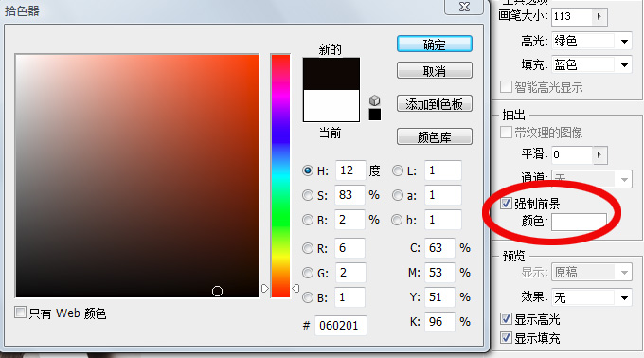Open the smooth (平滑) slider arrow
Viewport: 644px width, 358px height.
point(599,154)
